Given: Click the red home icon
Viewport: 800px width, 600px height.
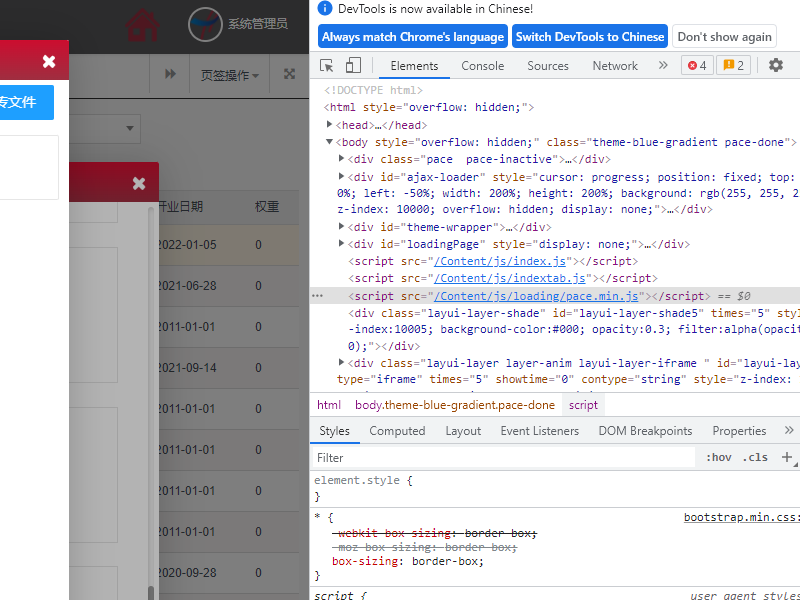Looking at the screenshot, I should coord(144,24).
